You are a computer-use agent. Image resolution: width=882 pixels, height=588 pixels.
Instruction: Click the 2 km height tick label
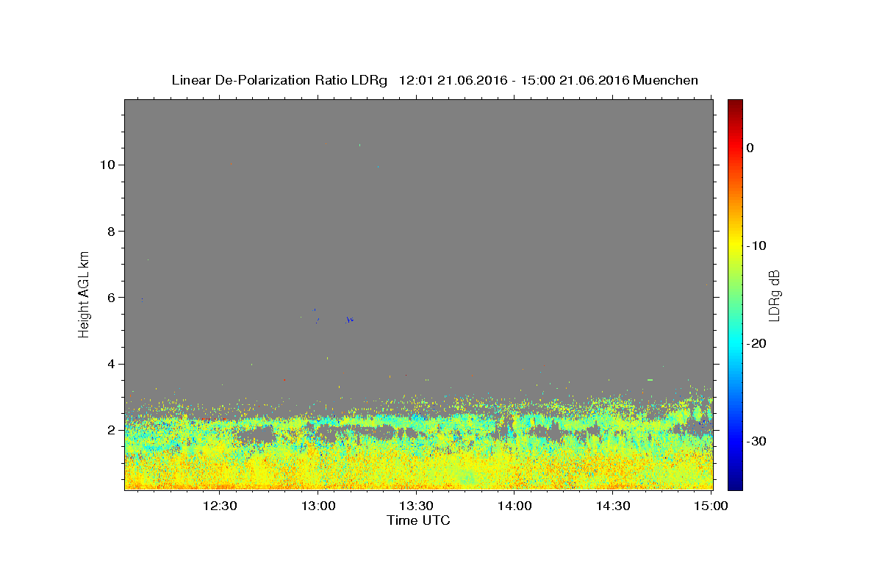click(112, 430)
